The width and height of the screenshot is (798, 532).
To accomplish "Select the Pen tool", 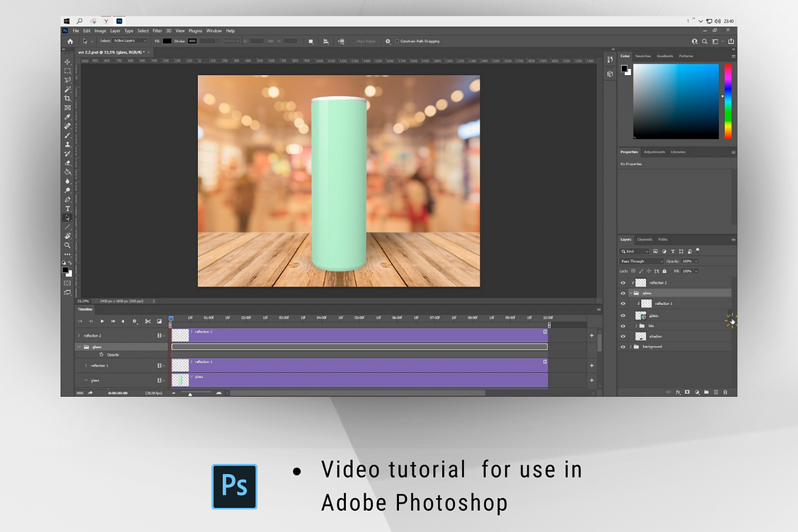I will click(x=68, y=199).
